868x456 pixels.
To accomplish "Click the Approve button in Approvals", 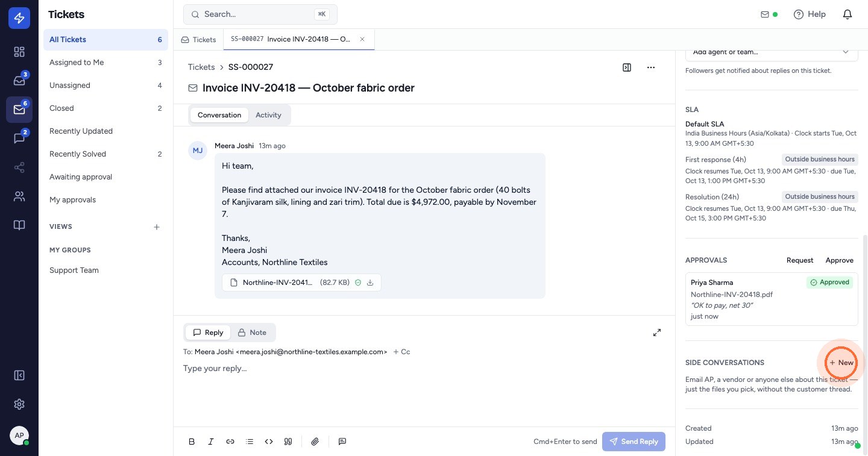I will coord(840,260).
